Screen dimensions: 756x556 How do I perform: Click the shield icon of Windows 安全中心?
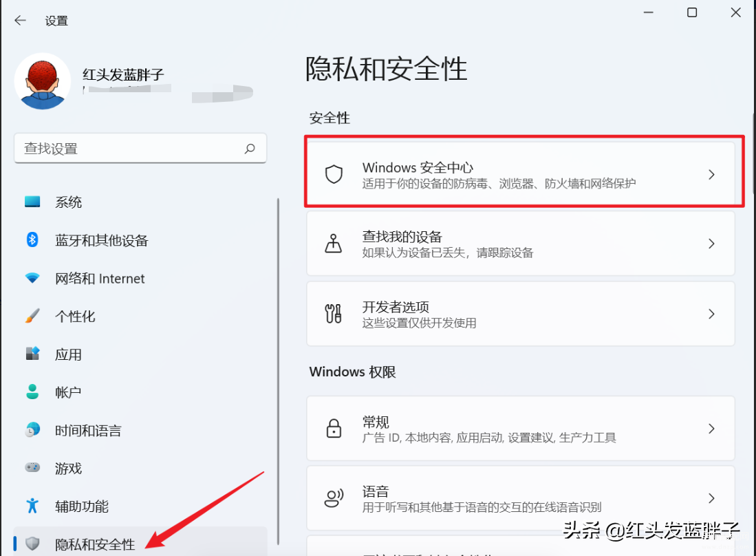coord(334,175)
